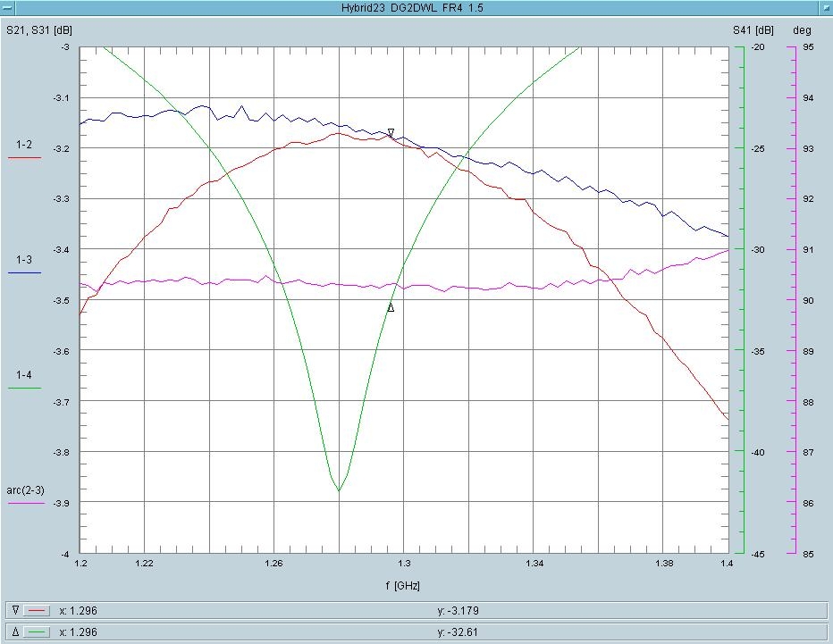The image size is (833, 644).
Task: Click the green line swatch under 1-4
Action: pyautogui.click(x=24, y=389)
